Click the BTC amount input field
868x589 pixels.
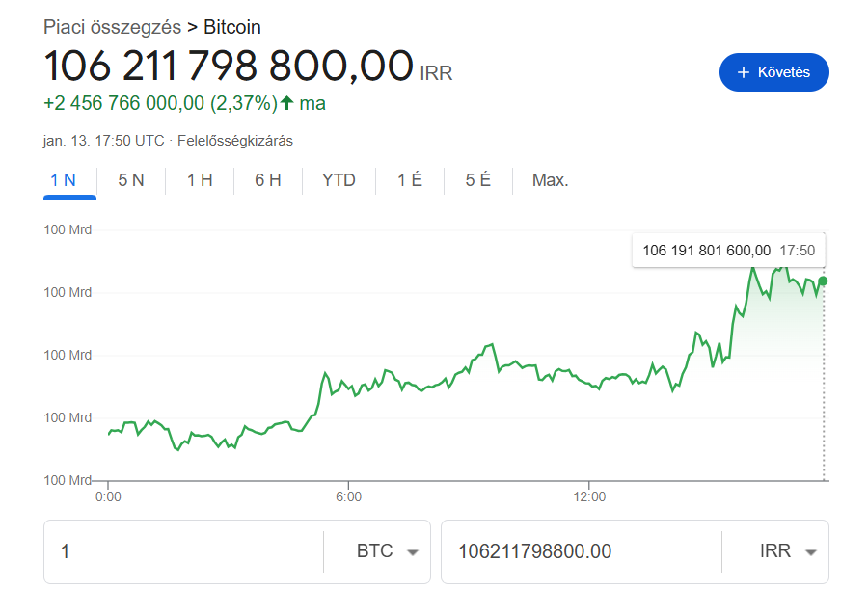point(183,551)
